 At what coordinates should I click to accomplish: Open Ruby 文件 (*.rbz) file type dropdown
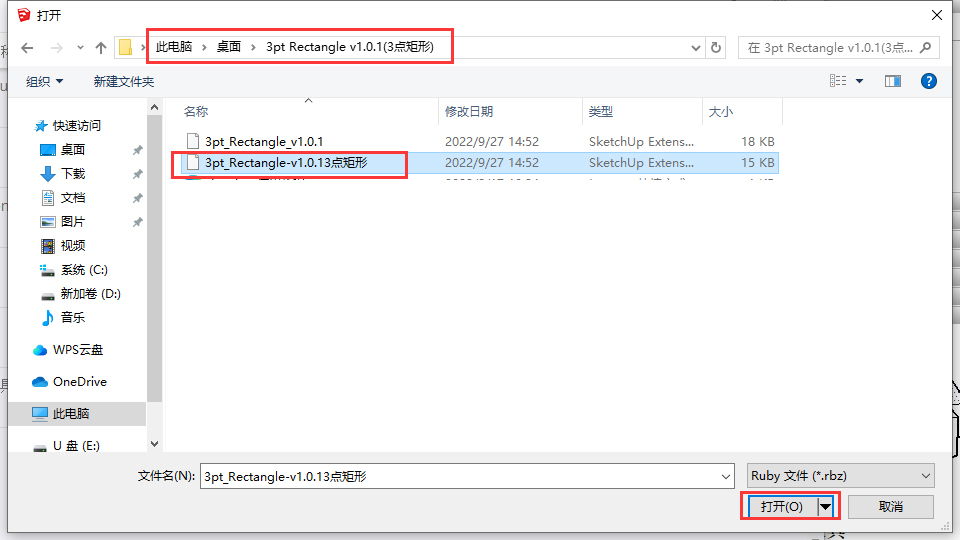841,476
